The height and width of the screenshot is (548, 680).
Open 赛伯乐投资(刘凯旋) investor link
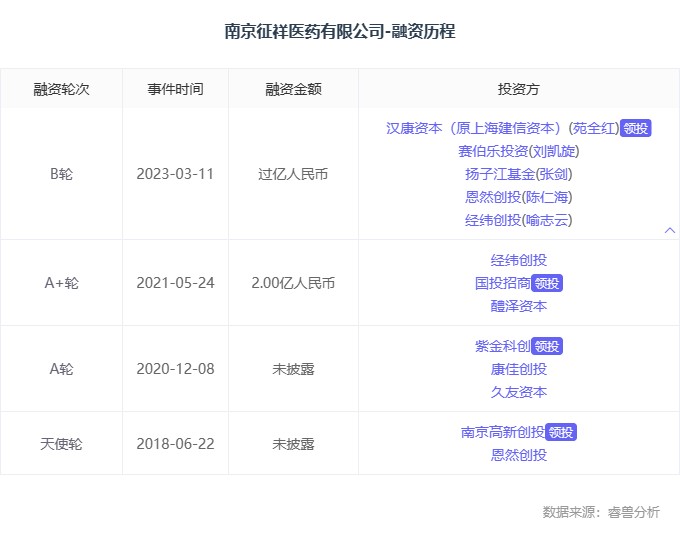pos(519,151)
